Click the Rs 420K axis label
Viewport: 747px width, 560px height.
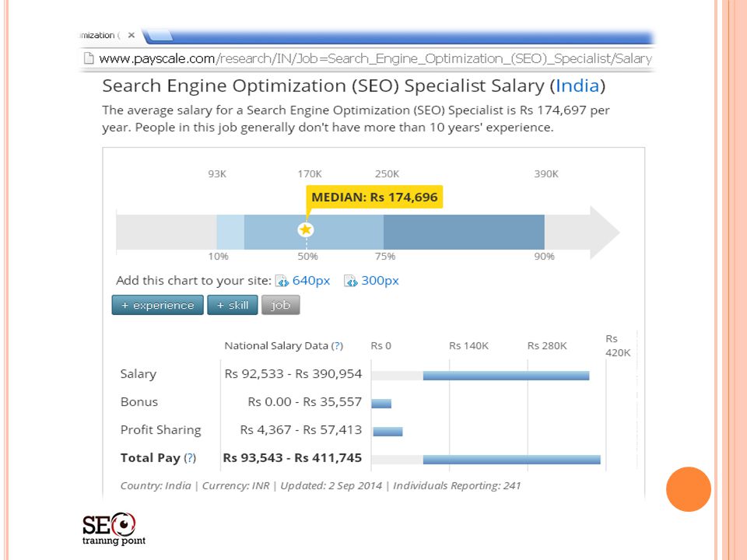pyautogui.click(x=618, y=345)
